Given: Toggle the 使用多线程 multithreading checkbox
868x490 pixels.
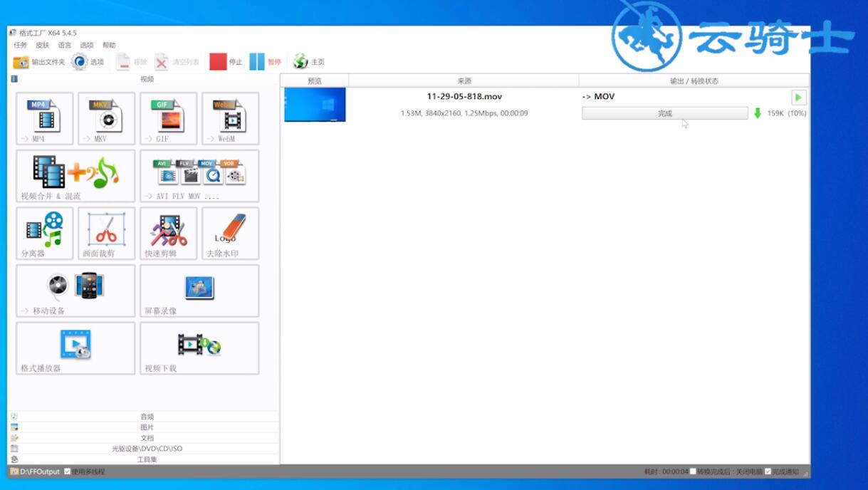Looking at the screenshot, I should (68, 471).
